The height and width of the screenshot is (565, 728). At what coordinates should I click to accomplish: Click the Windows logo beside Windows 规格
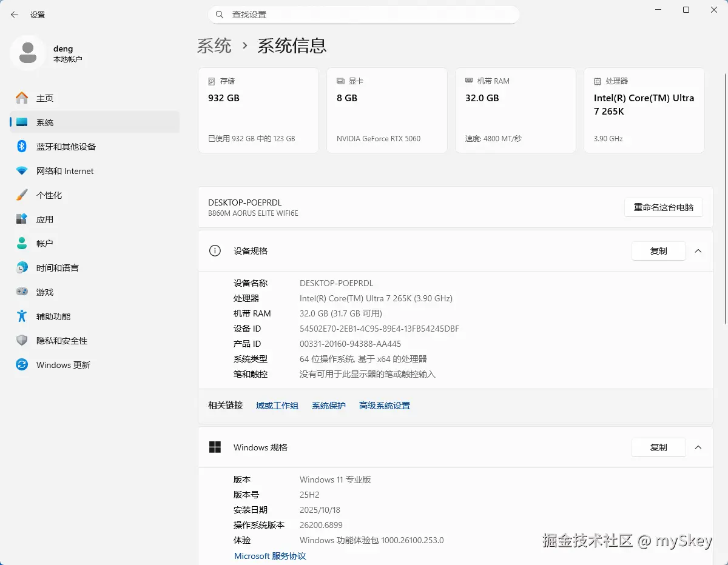(215, 447)
